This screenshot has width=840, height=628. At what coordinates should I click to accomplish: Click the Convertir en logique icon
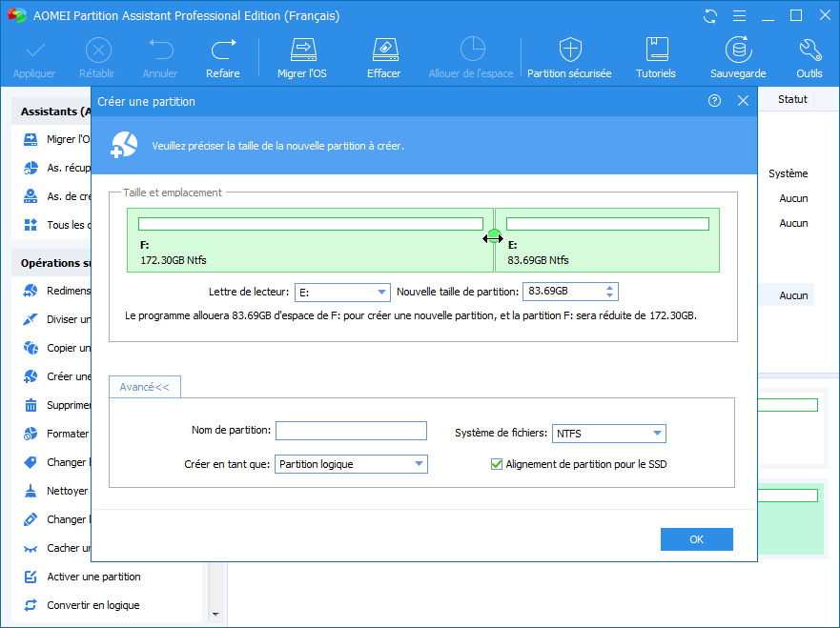[x=31, y=605]
